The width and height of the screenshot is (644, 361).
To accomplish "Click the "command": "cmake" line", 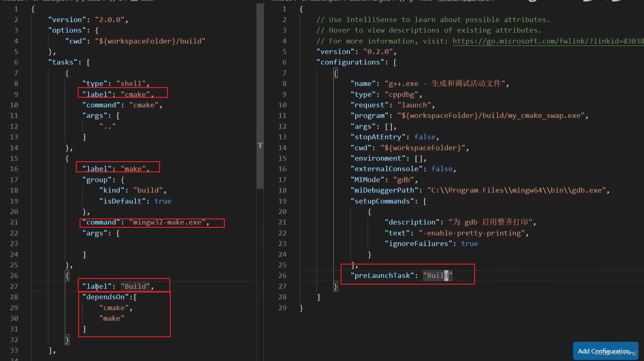I will [122, 105].
